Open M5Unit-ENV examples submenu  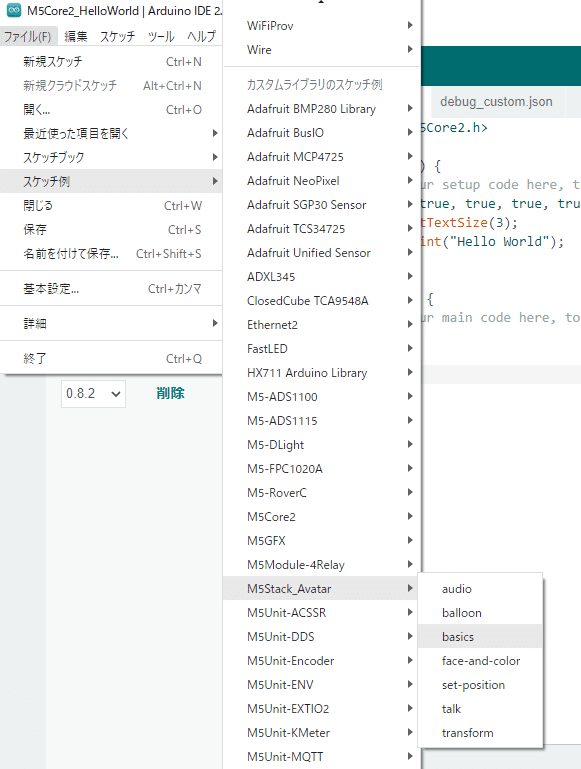(x=322, y=686)
